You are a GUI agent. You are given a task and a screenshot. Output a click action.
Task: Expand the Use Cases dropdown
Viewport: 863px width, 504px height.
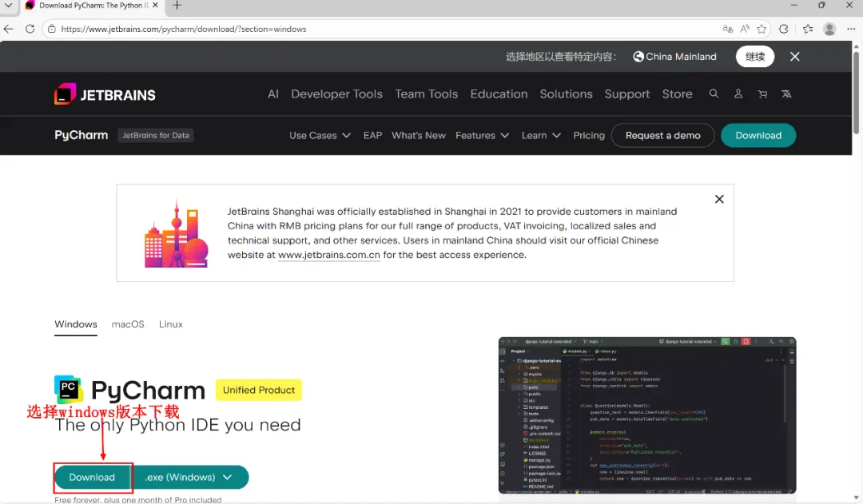click(x=320, y=135)
